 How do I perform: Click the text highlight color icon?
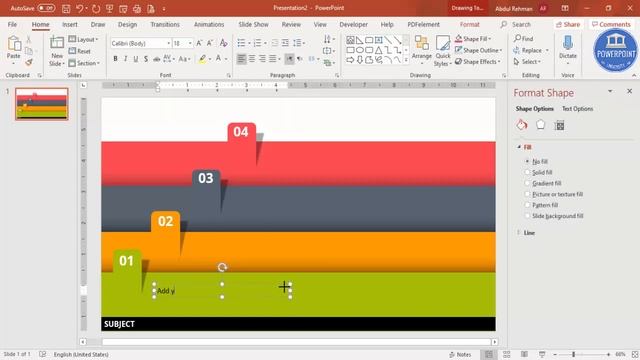[202, 59]
